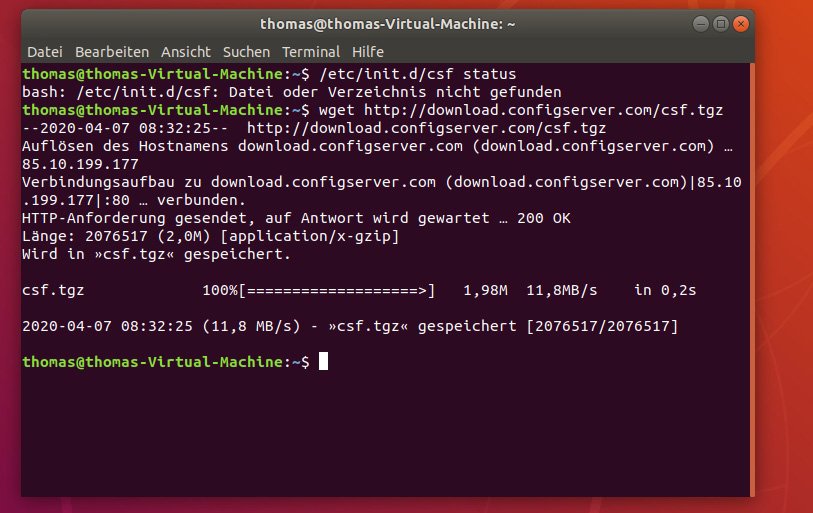Click the white terminal cursor block
813x513 pixels.
(x=323, y=362)
